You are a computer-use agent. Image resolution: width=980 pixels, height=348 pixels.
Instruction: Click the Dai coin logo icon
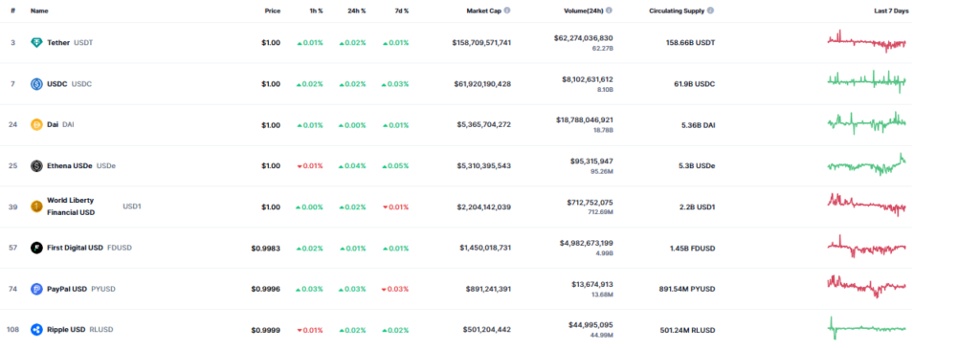(x=37, y=124)
